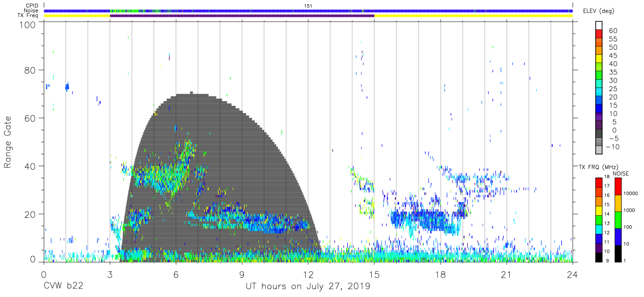Click the light gray bottom swatch of the ELEV colorbar
The image size is (644, 297).
[x=599, y=150]
